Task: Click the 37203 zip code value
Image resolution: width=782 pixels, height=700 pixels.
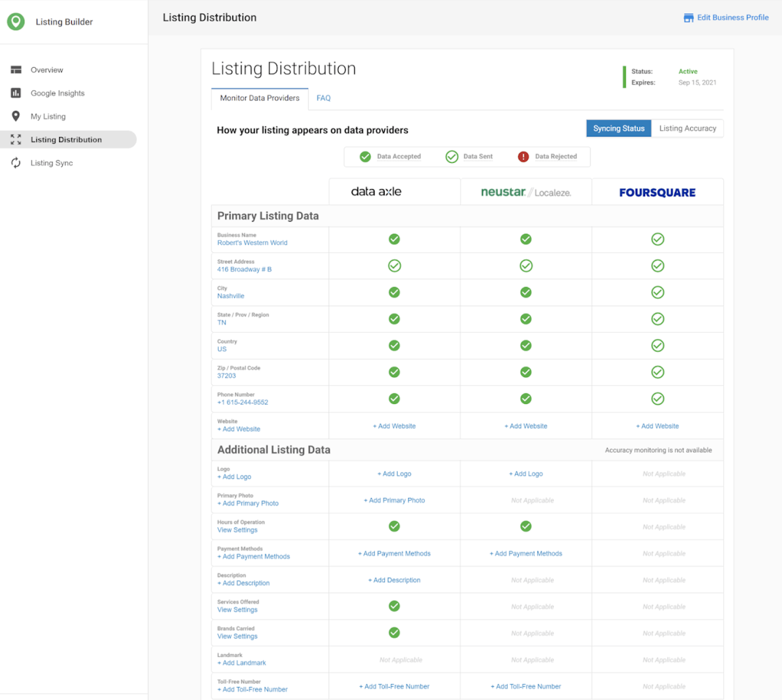Action: point(227,376)
